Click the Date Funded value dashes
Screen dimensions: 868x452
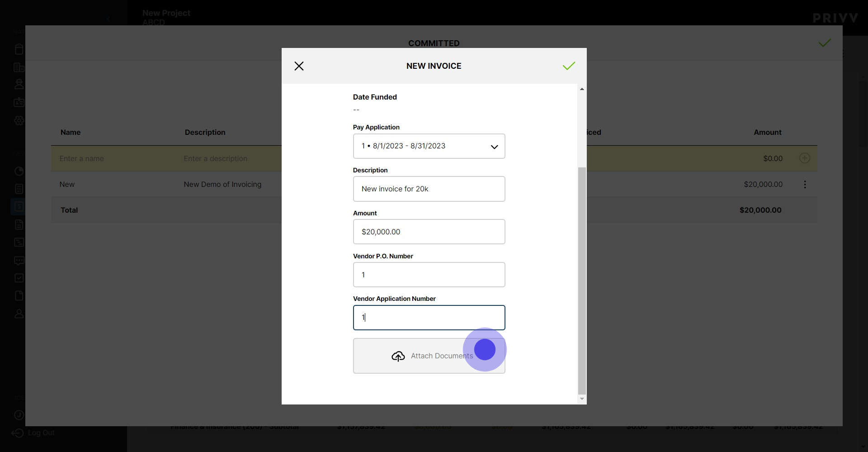click(356, 110)
